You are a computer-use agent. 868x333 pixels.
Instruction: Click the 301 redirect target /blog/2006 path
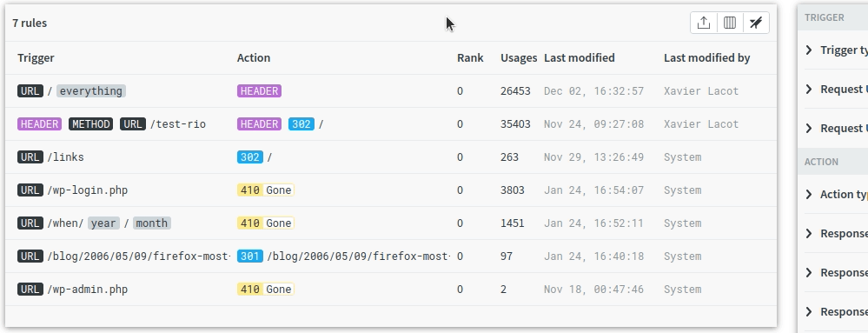tap(359, 256)
